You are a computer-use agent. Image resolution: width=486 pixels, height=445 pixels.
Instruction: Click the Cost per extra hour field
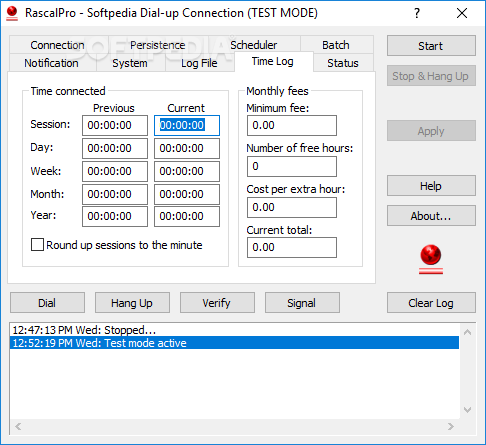(x=292, y=207)
